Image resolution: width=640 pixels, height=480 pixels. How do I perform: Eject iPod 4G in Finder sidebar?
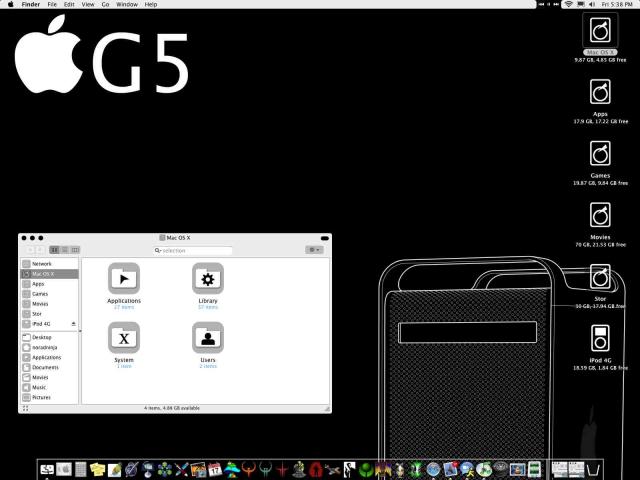[73, 324]
